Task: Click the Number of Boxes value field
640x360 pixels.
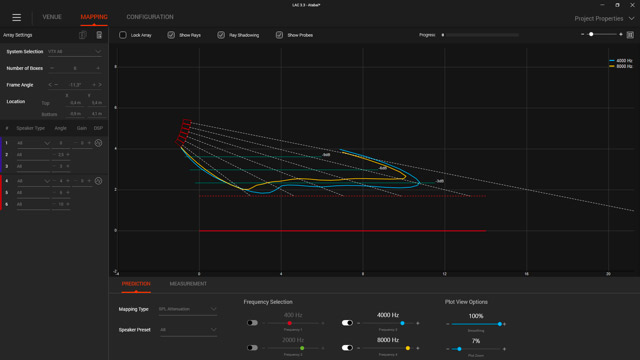Action: coord(75,68)
